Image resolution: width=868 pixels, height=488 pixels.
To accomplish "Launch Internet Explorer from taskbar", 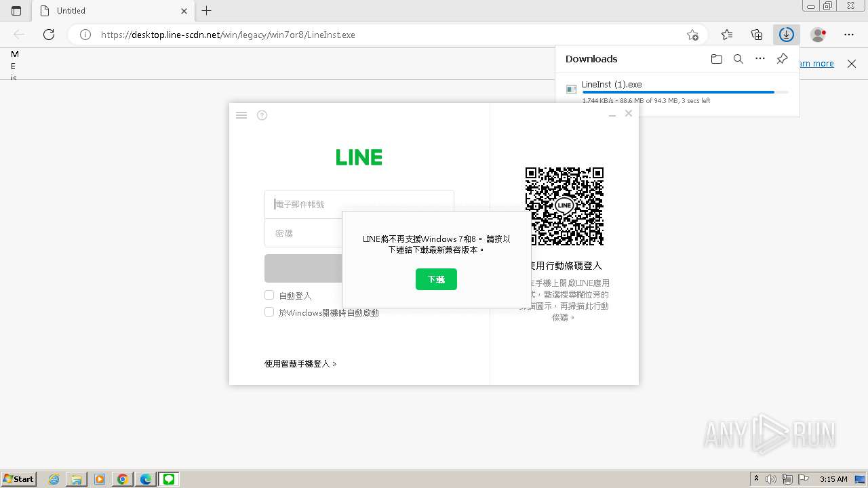I will tap(54, 479).
